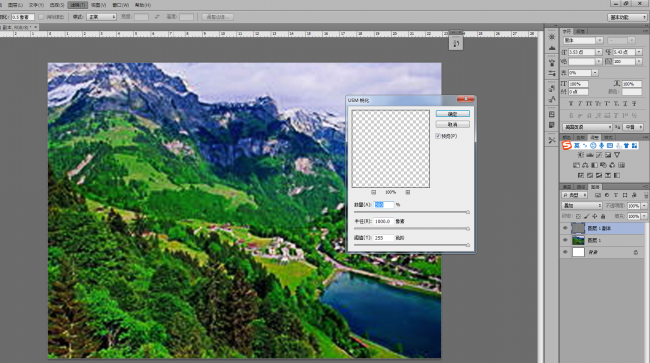Select the white Background layer thumbnail
The image size is (650, 363).
click(578, 252)
